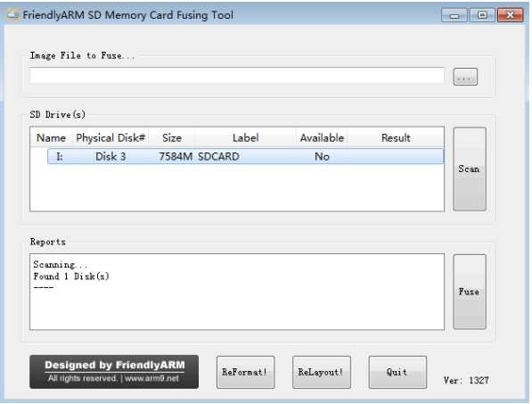Click the Size column header
Screen dimensions: 532x404
pyautogui.click(x=172, y=138)
